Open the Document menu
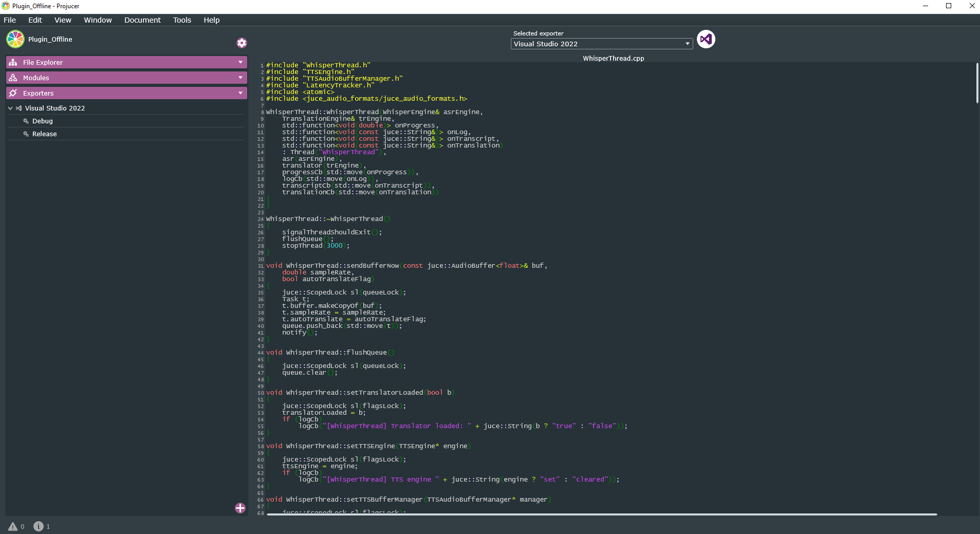The width and height of the screenshot is (980, 534). pos(142,20)
